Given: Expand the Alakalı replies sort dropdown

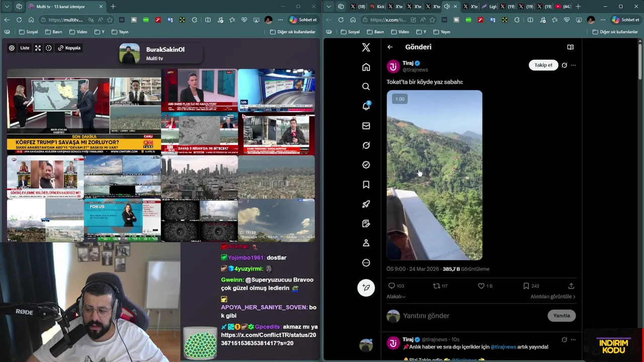Looking at the screenshot, I should coord(396,297).
